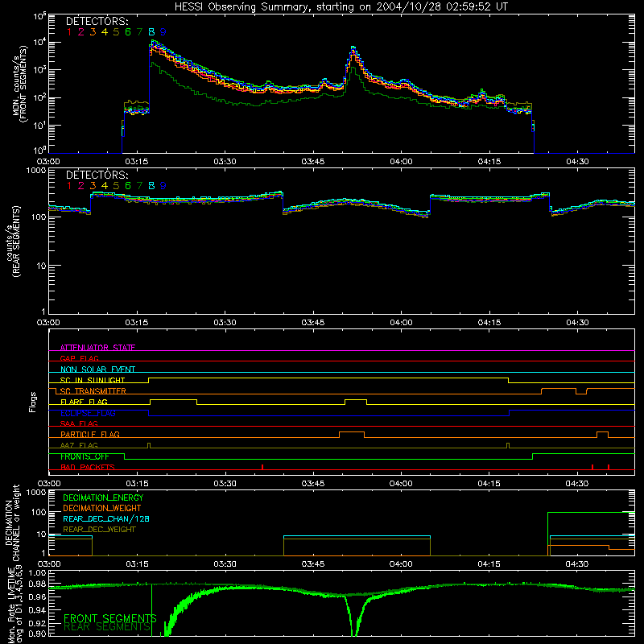Click yellow detector 4 in rear segments legend

[105, 186]
